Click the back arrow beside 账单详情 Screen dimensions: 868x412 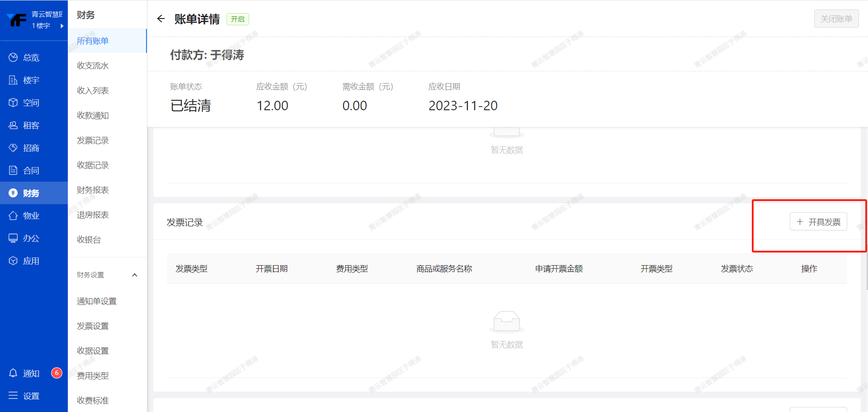[161, 19]
